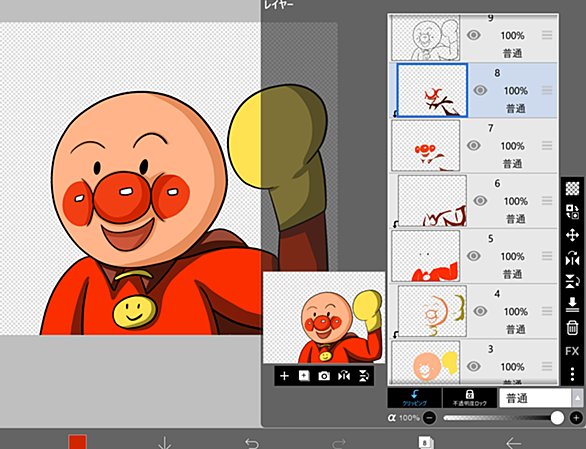Viewport: 586px width, 449px height.
Task: Hide layer 7 eye toggle
Action: pyautogui.click(x=474, y=145)
